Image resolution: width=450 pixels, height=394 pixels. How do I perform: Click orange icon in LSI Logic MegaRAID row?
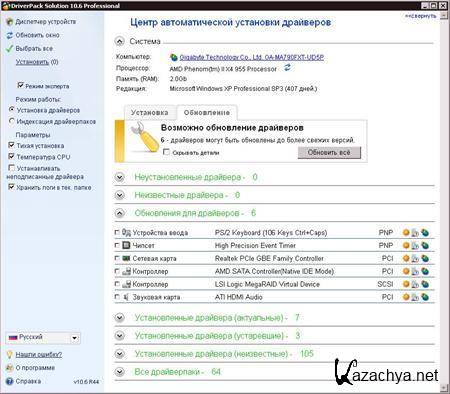(x=406, y=284)
